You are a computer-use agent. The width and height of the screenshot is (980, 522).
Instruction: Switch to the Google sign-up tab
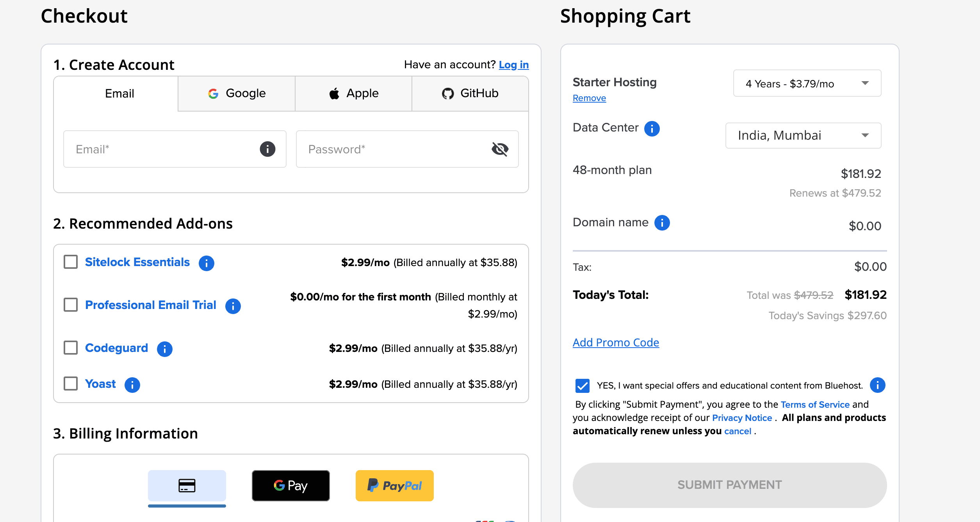click(x=236, y=93)
